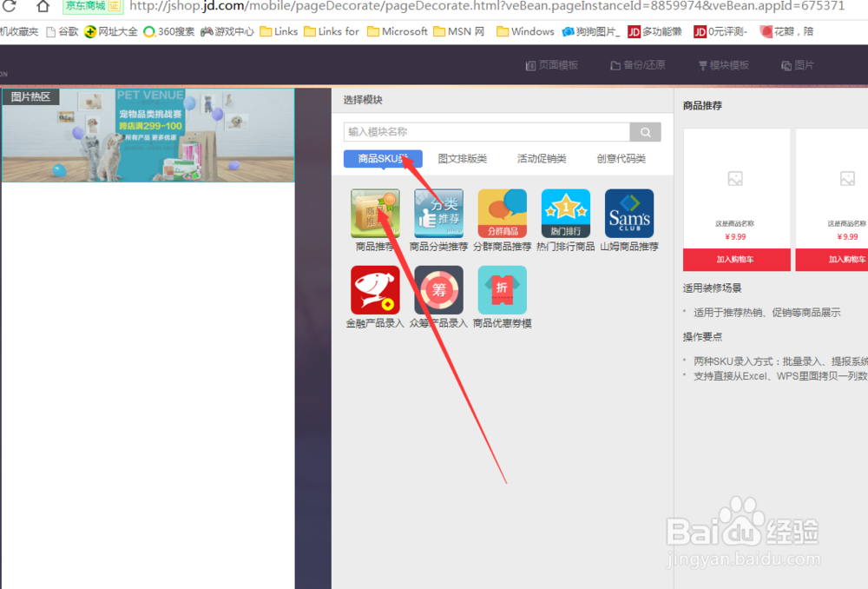Open the MSN 网 bookmark folder
The width and height of the screenshot is (868, 589).
tap(459, 31)
